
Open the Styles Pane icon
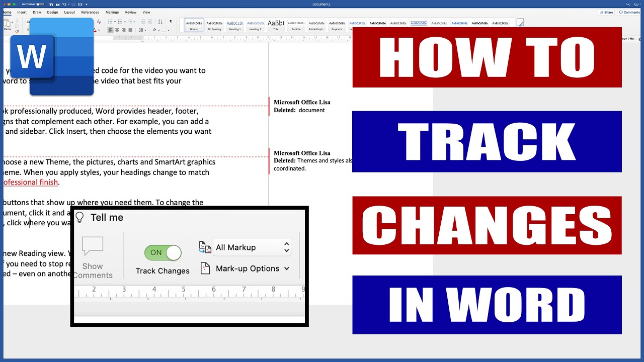click(x=521, y=23)
